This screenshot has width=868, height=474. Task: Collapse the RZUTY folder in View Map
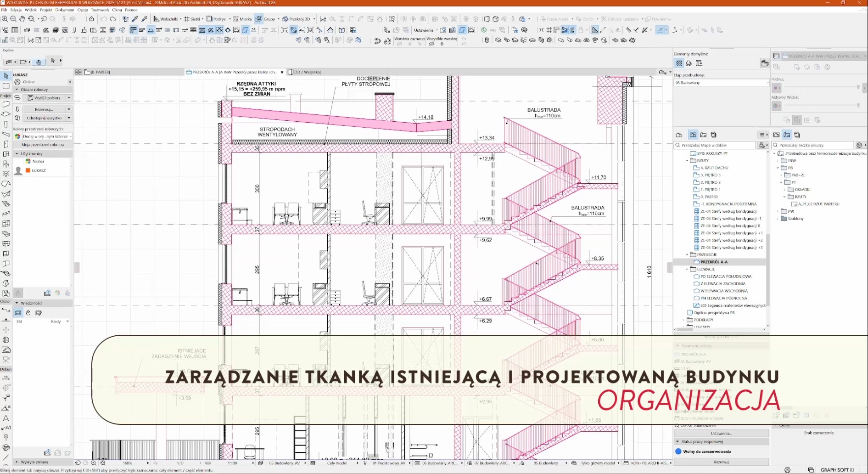[687, 161]
